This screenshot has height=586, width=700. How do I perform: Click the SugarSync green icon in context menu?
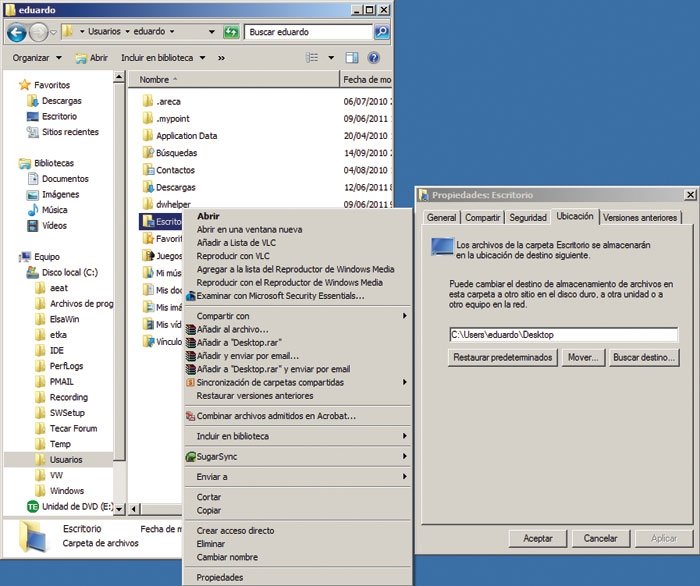[191, 457]
